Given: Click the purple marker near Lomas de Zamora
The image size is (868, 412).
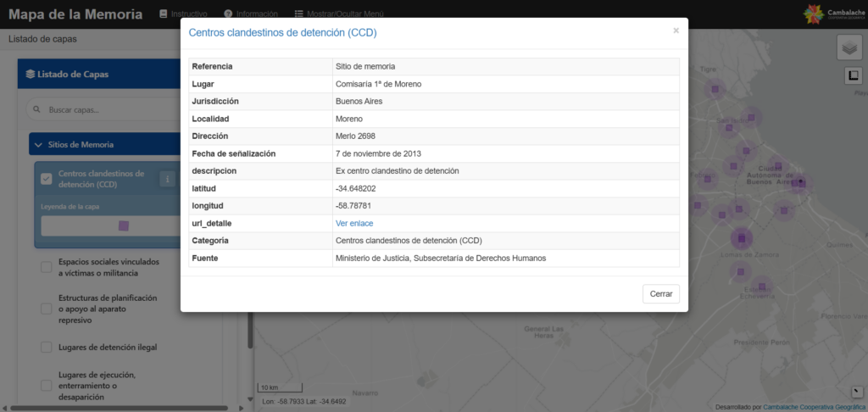Looking at the screenshot, I should [x=742, y=241].
